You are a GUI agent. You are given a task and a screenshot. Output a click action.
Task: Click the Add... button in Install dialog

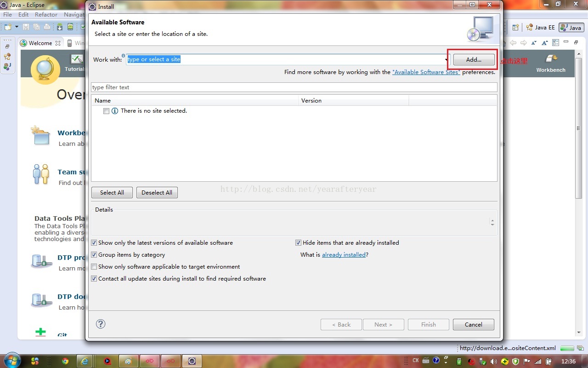474,59
